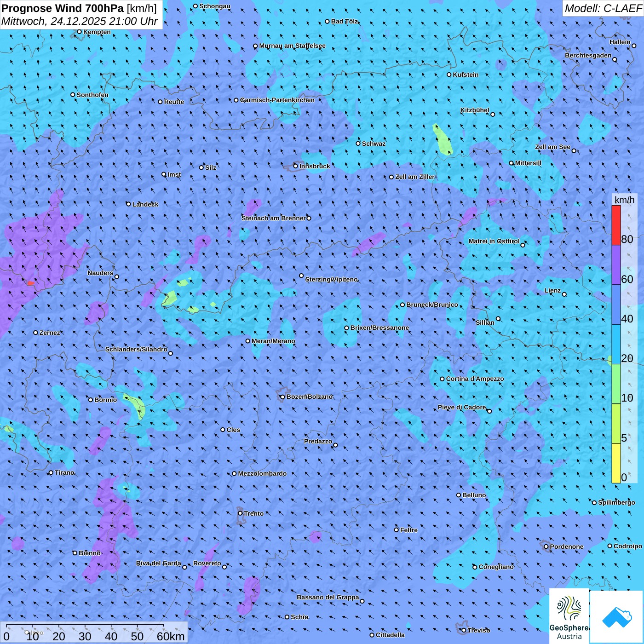Click the blue cloud logo icon

[616, 617]
